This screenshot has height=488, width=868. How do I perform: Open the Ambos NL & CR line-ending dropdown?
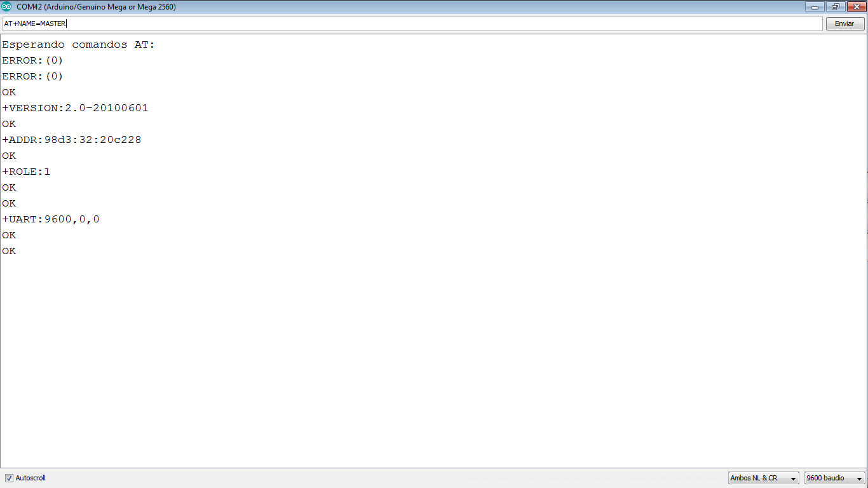coord(764,478)
